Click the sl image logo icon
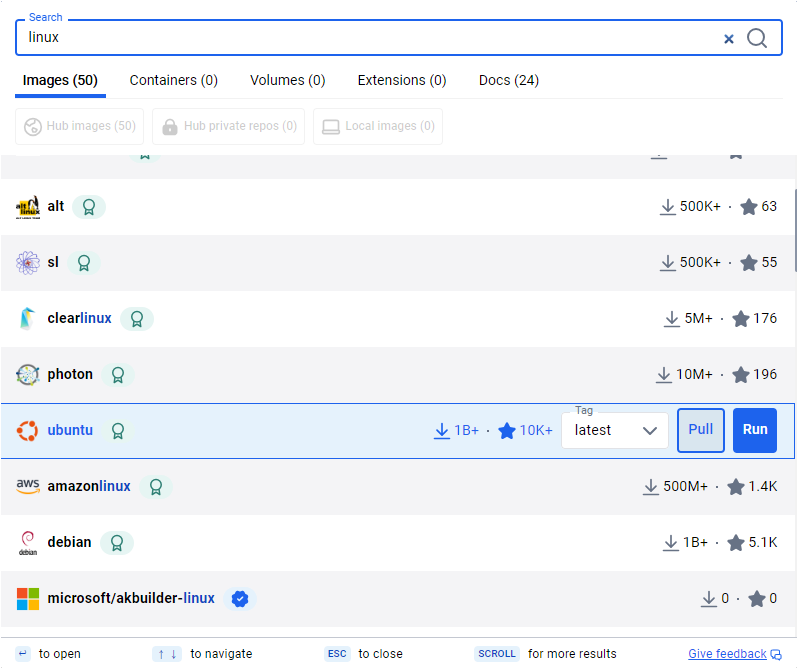This screenshot has height=669, width=798. (28, 263)
